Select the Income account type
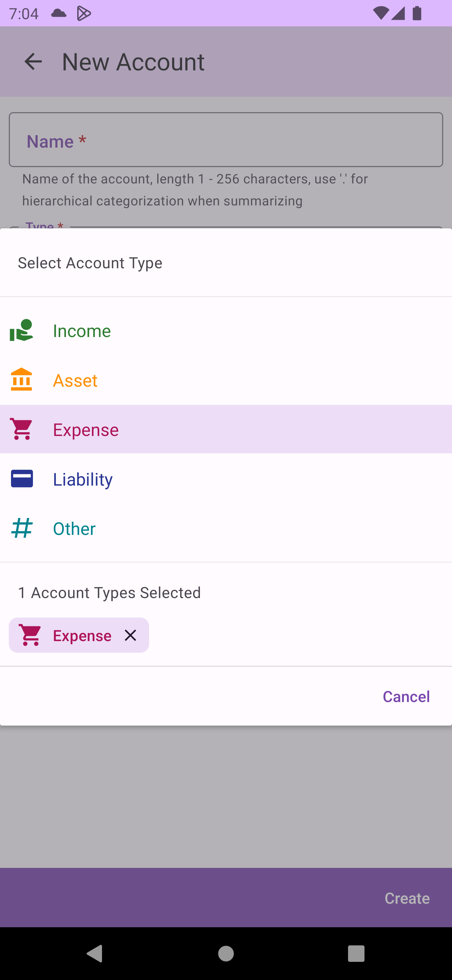Screen dimensions: 452x980 (82, 331)
